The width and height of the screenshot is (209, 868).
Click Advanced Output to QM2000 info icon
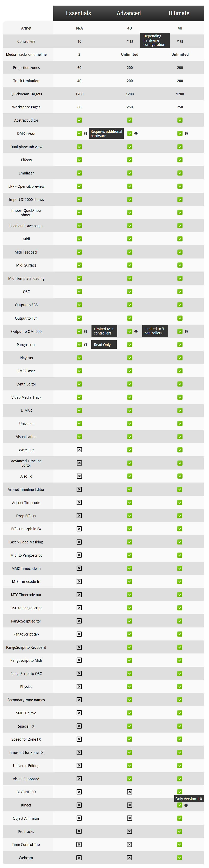tap(136, 332)
